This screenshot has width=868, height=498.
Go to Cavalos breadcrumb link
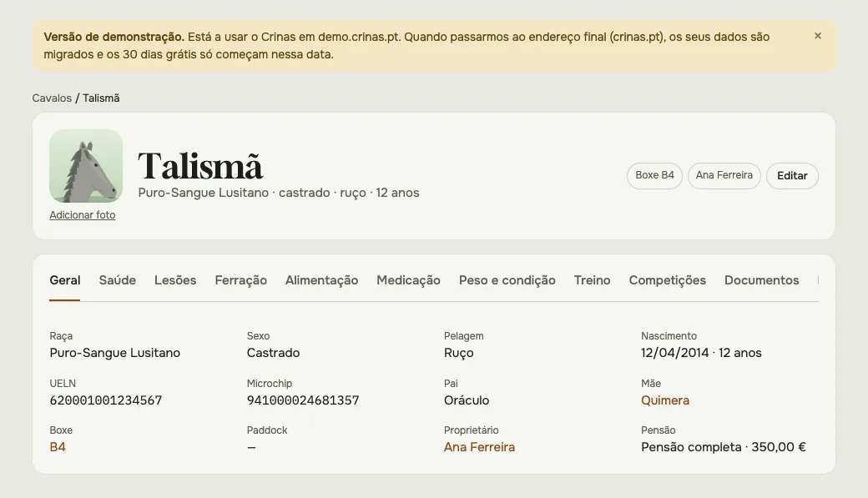52,98
